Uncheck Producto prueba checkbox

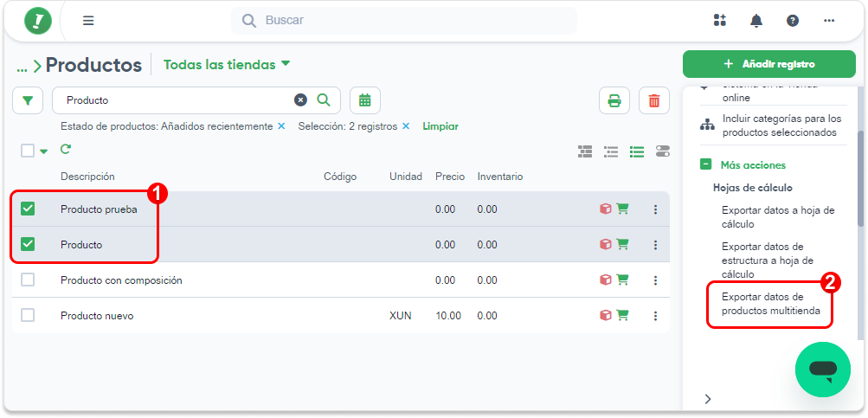click(28, 209)
